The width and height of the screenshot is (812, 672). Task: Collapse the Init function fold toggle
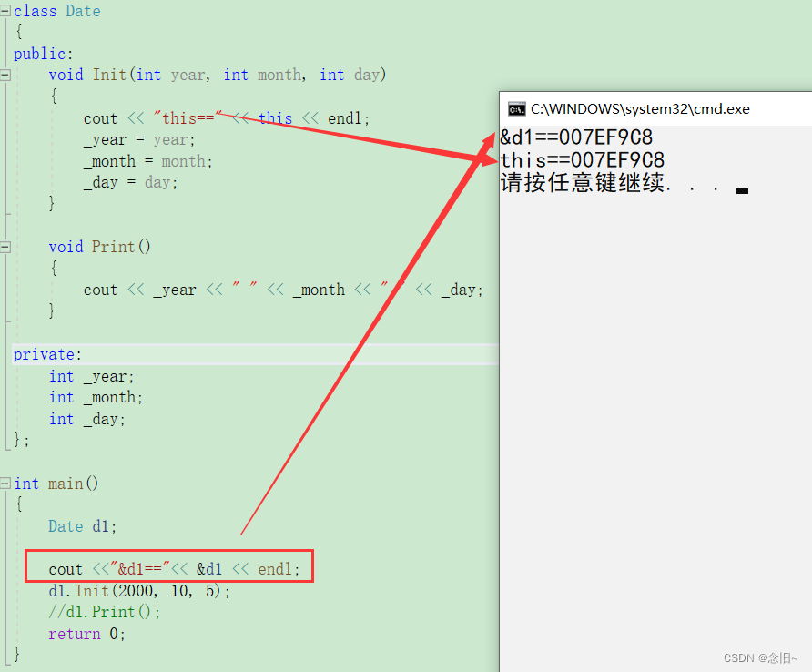point(5,76)
